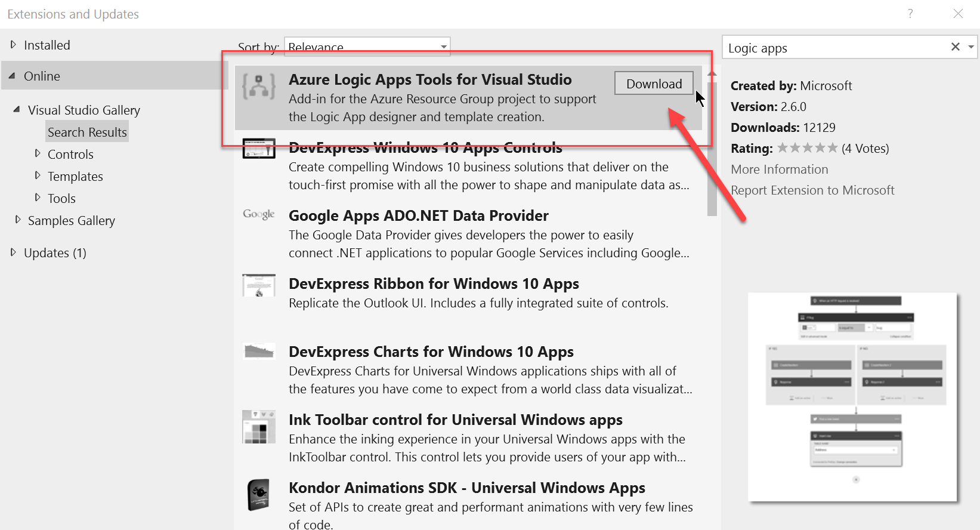The width and height of the screenshot is (980, 530).
Task: Click the Logic App designer preview thumbnail
Action: pos(853,397)
